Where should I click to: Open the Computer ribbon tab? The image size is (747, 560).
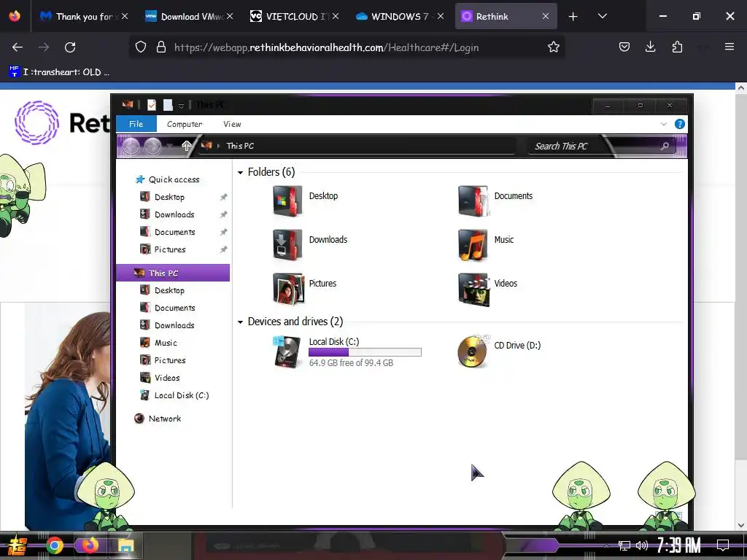pos(185,124)
